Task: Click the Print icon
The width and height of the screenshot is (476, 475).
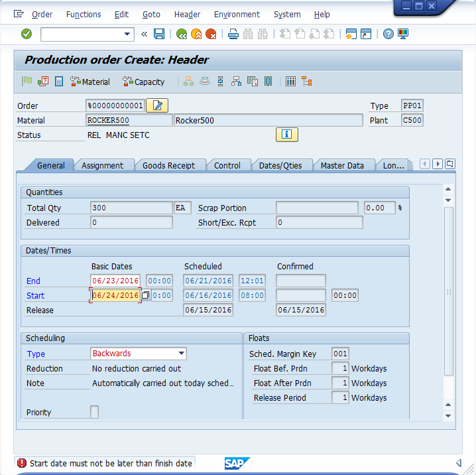Action: 233,34
